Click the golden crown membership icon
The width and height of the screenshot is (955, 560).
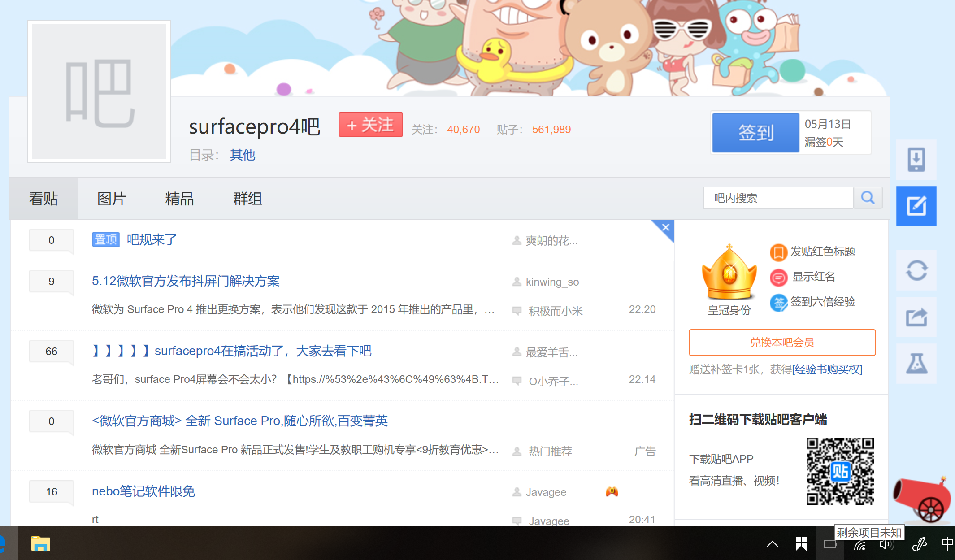pyautogui.click(x=729, y=272)
